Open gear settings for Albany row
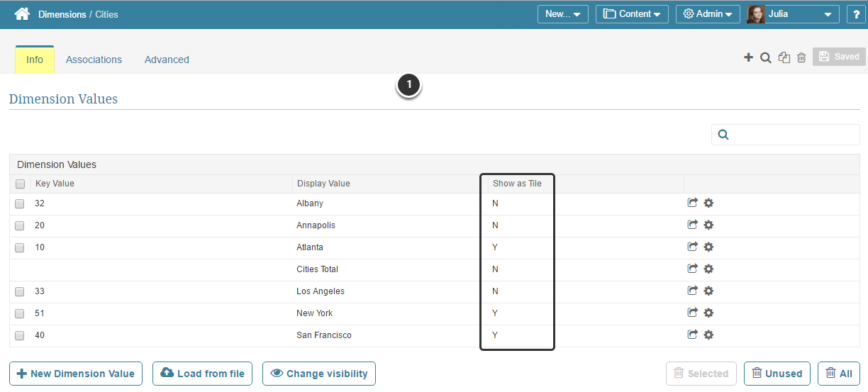The width and height of the screenshot is (868, 392). click(x=708, y=203)
